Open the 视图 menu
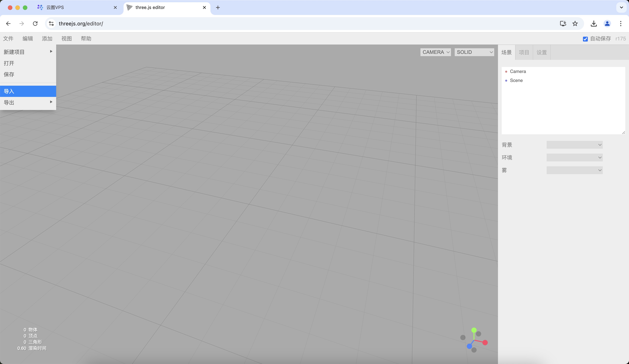Screen dimensions: 629x364 [x=67, y=39]
